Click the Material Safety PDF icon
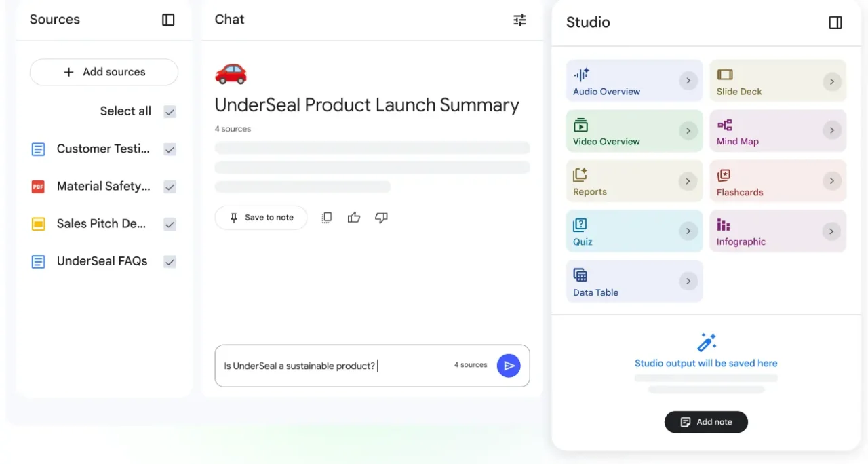 pos(39,187)
